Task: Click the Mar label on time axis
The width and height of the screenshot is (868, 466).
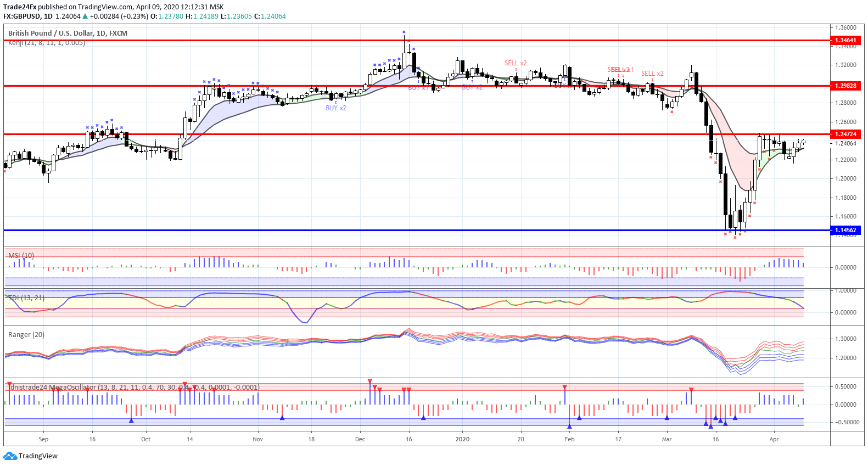Action: (x=667, y=439)
